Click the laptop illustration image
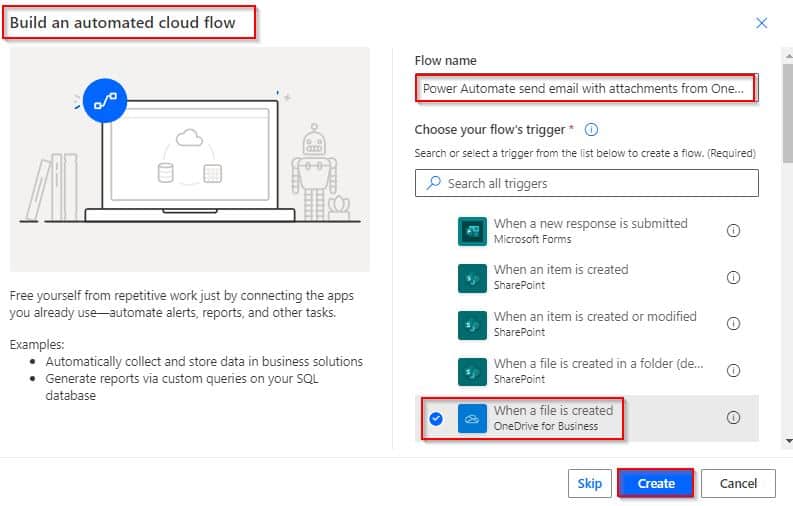793x506 pixels. 190,161
